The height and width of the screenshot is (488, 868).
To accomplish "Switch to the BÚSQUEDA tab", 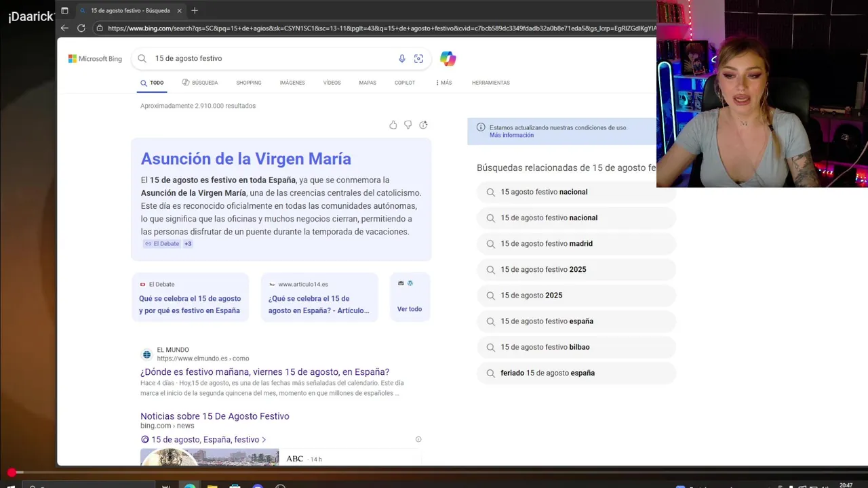I will point(200,83).
